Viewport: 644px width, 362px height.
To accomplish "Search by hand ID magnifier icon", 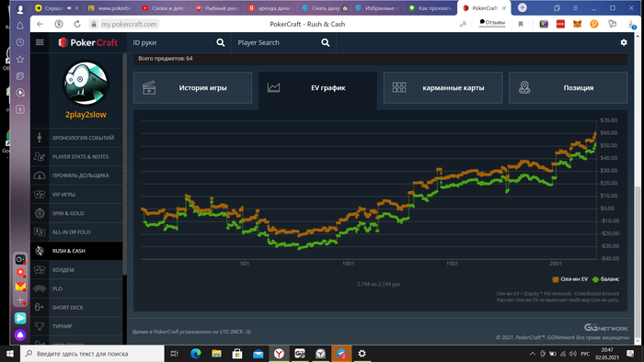I will [x=221, y=42].
